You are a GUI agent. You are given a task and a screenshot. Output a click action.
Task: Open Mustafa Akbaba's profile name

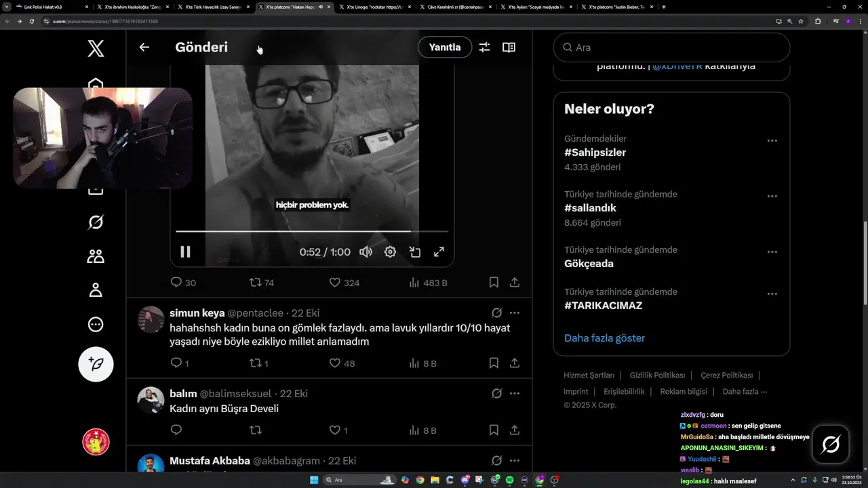[x=210, y=461]
